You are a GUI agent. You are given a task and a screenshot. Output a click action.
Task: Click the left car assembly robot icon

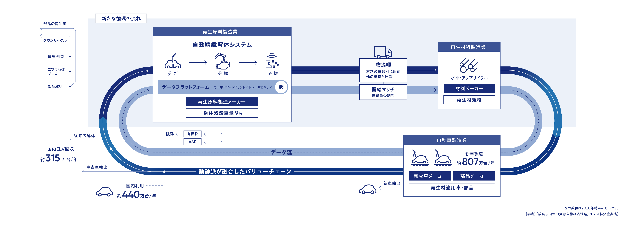[420, 158]
